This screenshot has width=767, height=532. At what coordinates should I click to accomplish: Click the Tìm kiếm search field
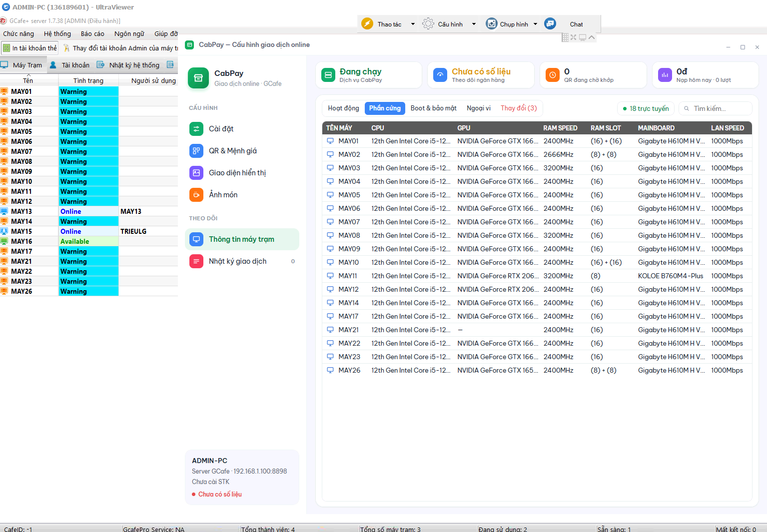tap(715, 108)
